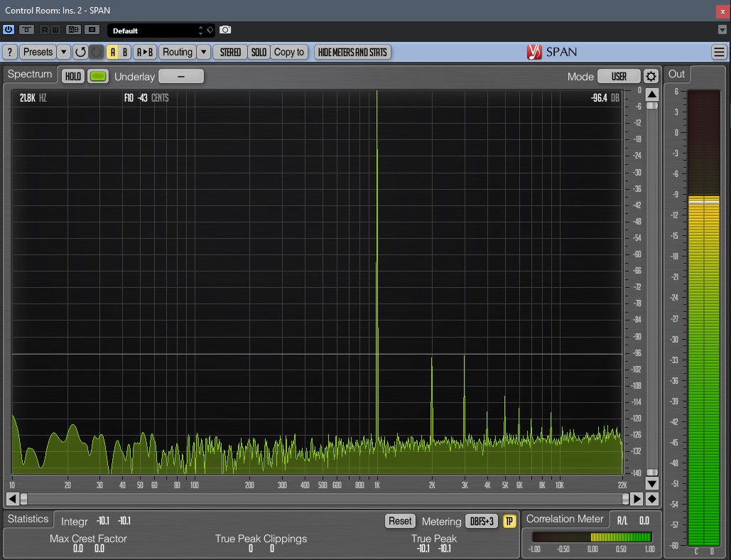The width and height of the screenshot is (731, 560).
Task: Open the SPAN help question mark button
Action: (10, 52)
